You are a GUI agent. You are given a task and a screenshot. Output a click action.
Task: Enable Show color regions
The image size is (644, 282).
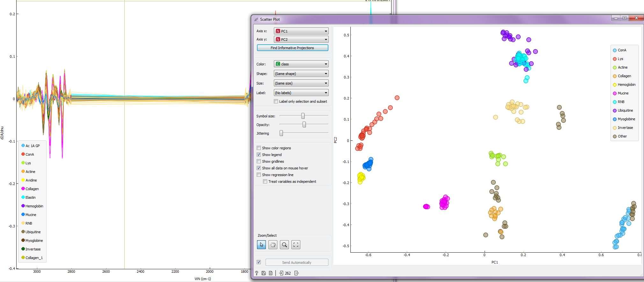259,148
